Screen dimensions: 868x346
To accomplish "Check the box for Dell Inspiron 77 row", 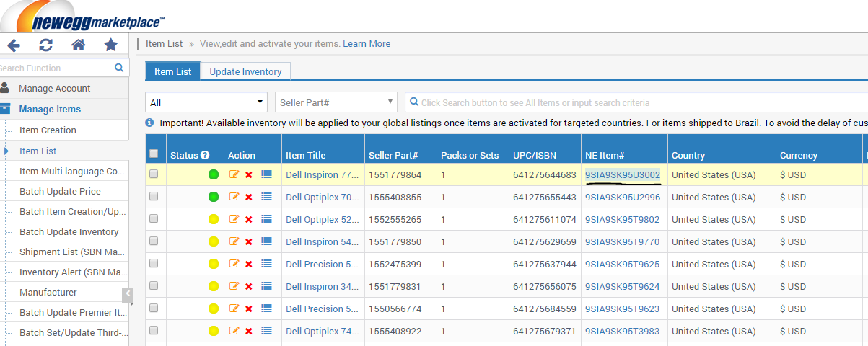I will coord(153,174).
